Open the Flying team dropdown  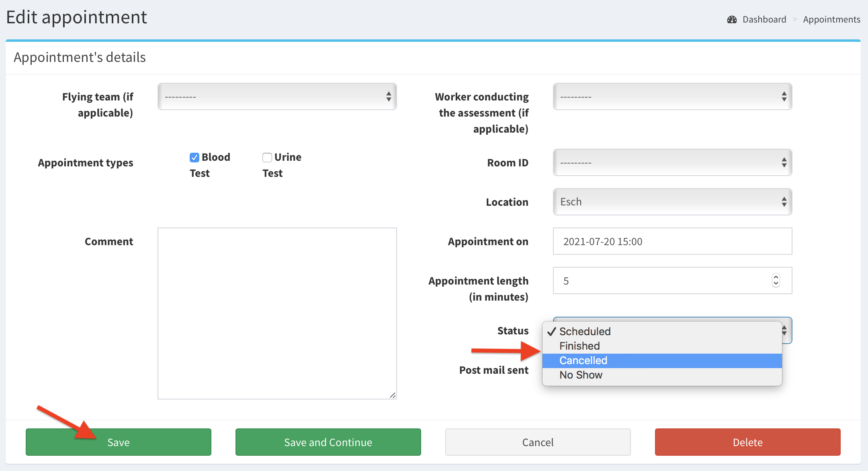(277, 96)
